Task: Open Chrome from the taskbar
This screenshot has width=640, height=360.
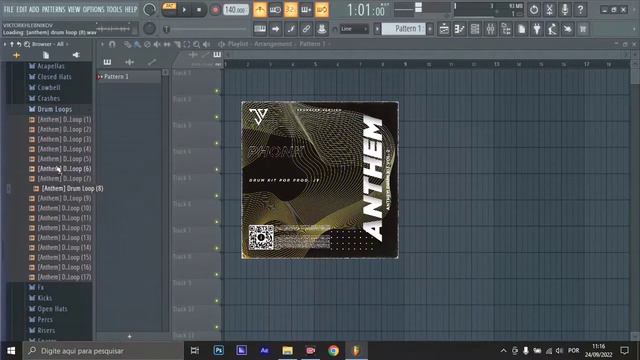Action: (333, 351)
